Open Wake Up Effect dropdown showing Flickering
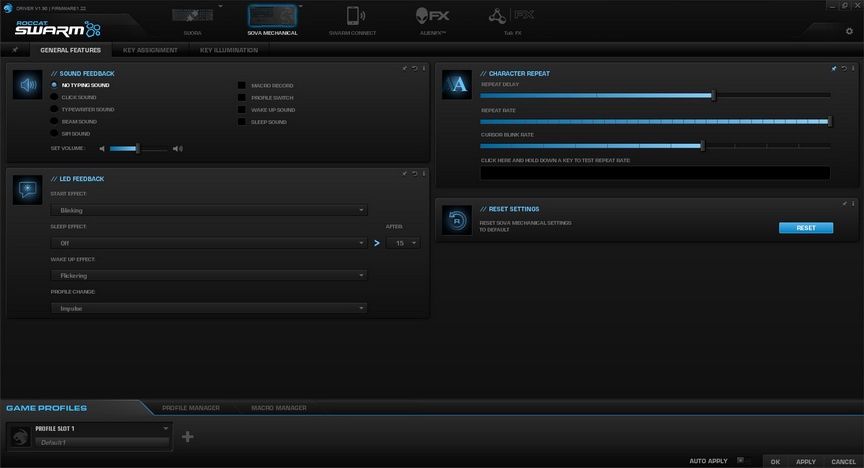The height and width of the screenshot is (468, 864). coord(209,276)
